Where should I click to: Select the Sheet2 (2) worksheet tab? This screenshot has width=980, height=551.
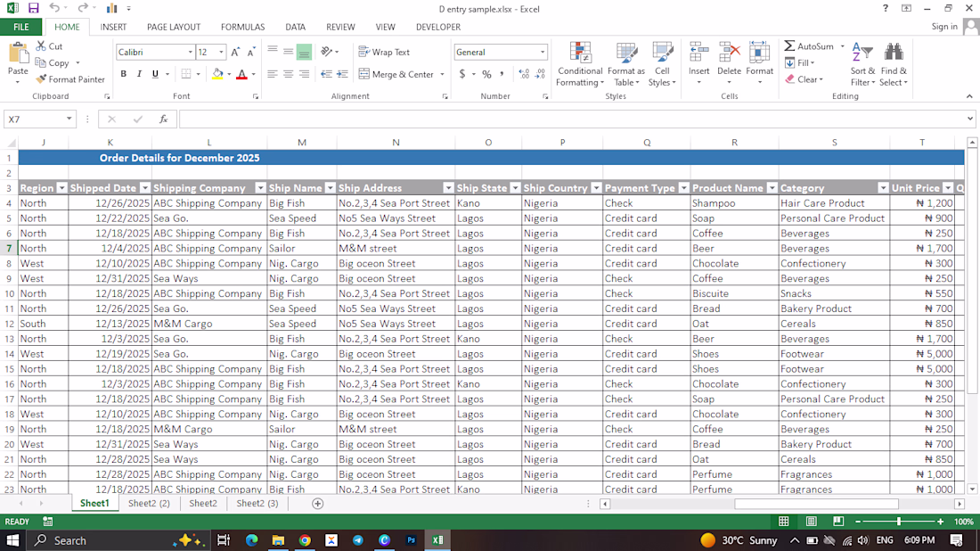tap(149, 504)
